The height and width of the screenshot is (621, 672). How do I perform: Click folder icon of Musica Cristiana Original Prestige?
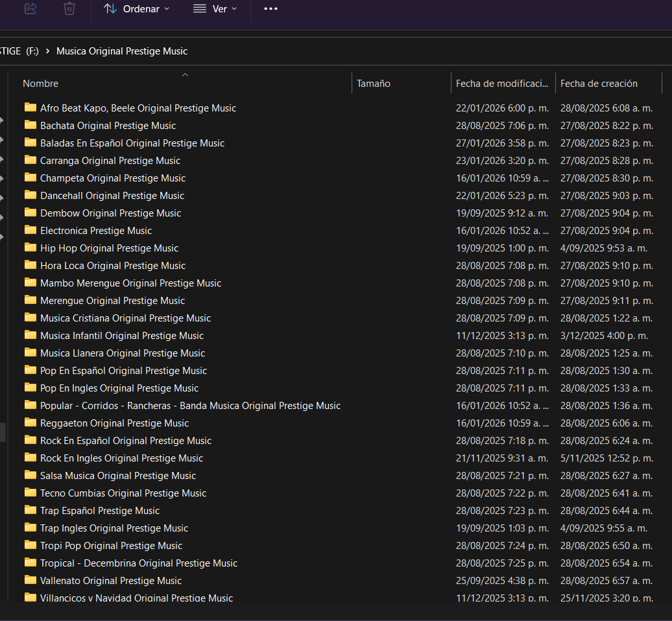click(30, 318)
